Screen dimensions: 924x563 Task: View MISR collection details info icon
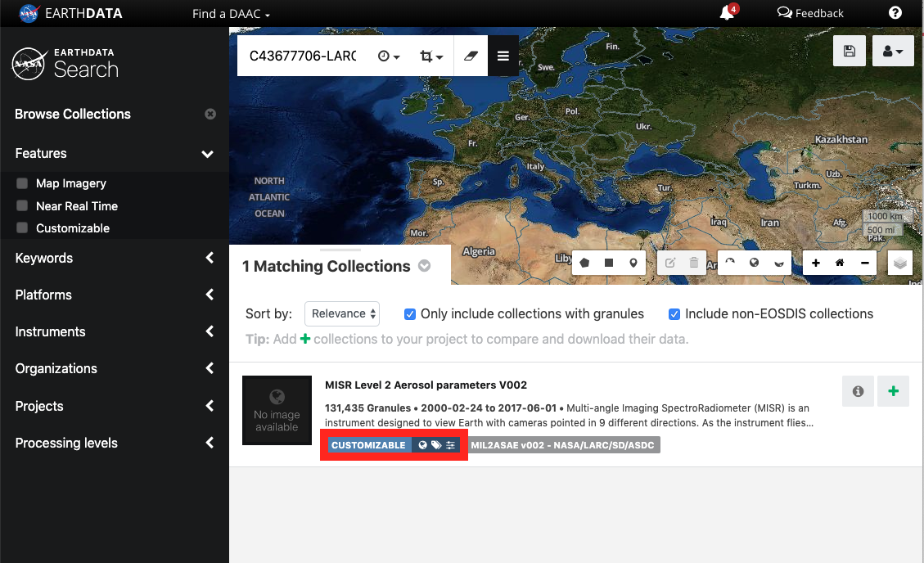coord(858,391)
